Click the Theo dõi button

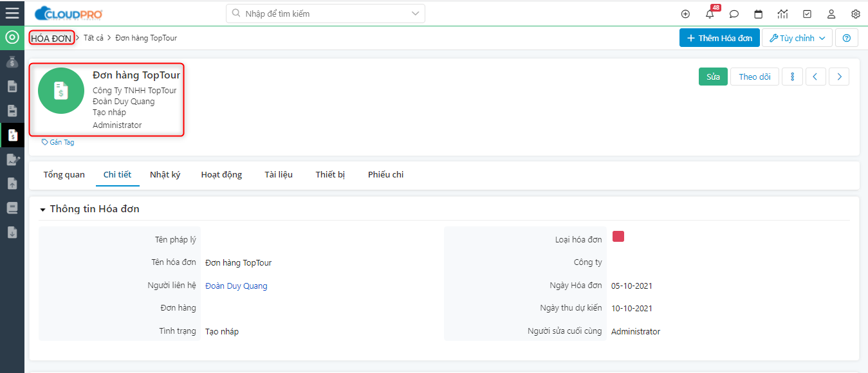point(755,77)
